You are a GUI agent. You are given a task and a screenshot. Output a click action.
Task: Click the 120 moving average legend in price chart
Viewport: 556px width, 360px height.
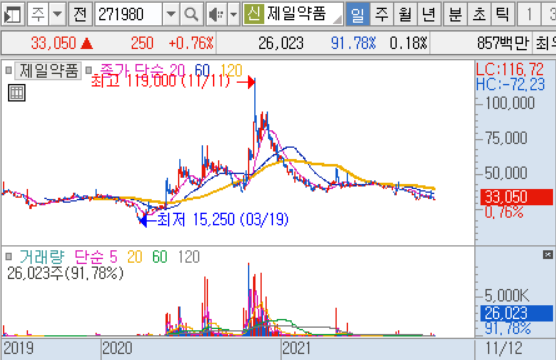point(232,70)
